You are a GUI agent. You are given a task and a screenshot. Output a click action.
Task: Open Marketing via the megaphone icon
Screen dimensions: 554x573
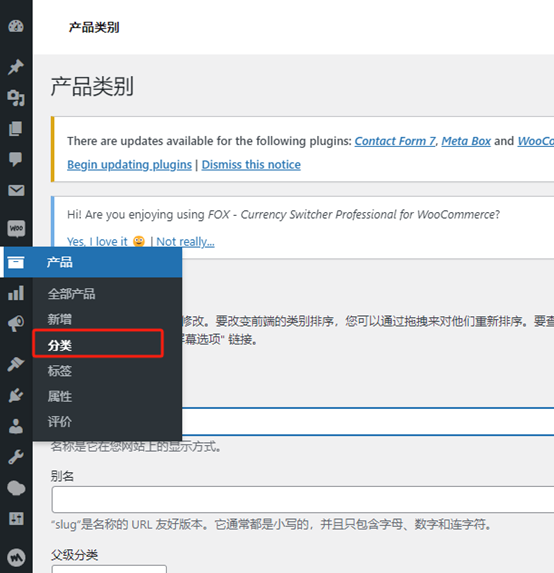point(16,324)
